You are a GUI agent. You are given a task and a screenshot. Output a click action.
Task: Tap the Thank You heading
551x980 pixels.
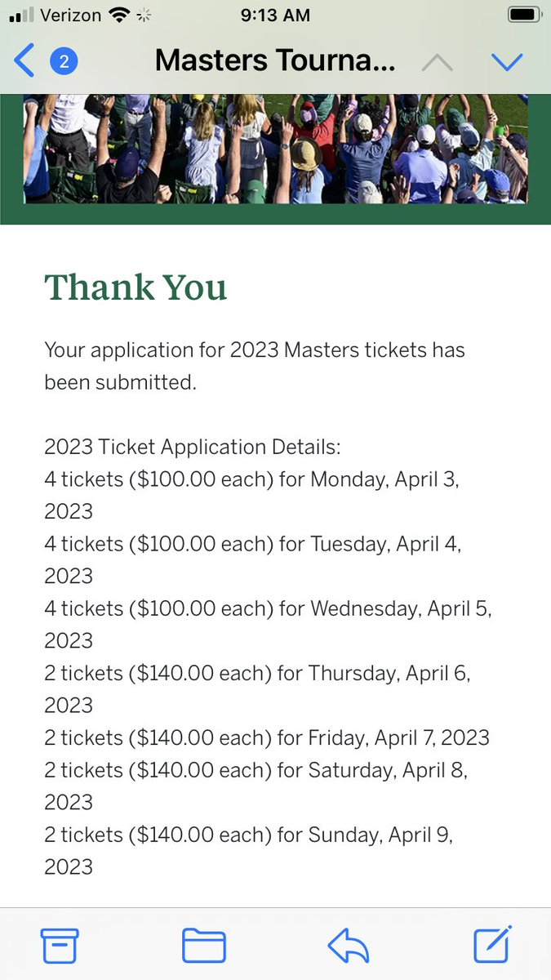136,287
